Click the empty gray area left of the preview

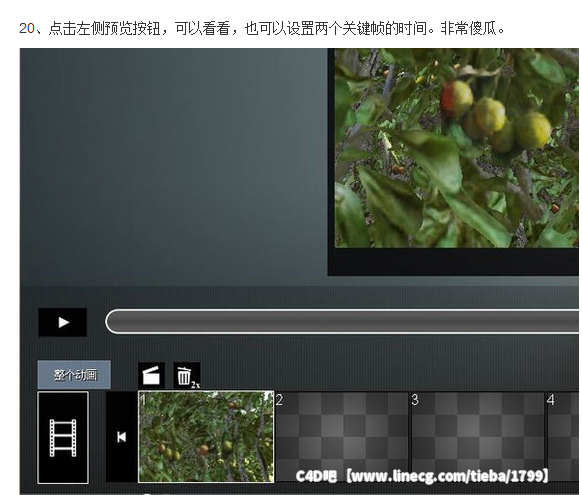pos(174,167)
